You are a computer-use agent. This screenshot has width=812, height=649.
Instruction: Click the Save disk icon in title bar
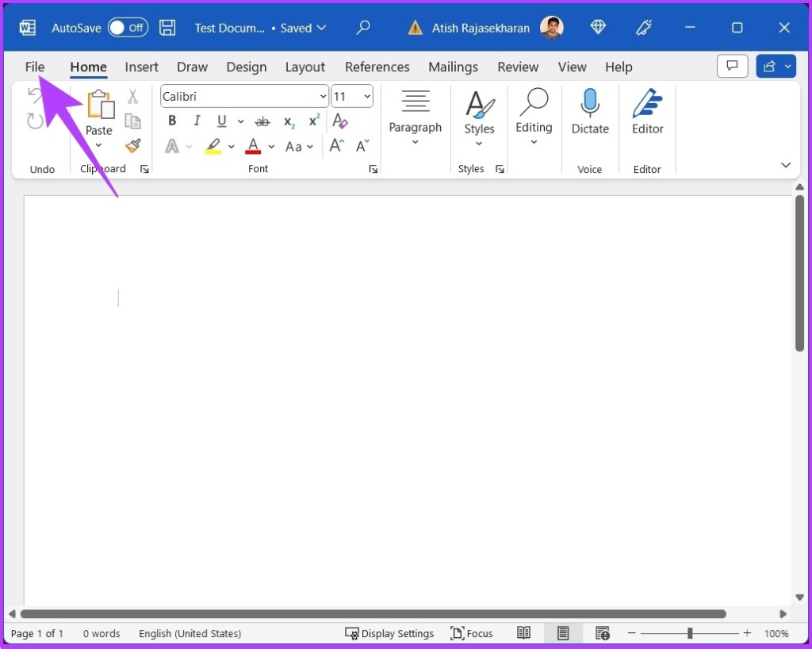click(x=167, y=28)
